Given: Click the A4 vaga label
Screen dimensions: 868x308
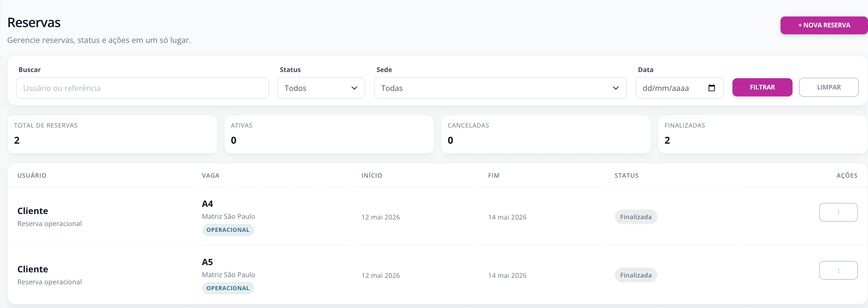Looking at the screenshot, I should pos(207,204).
